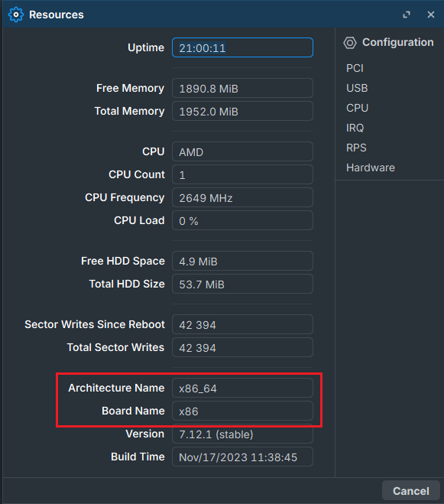Click the Version field 7.12.1 (stable)
Viewport: 444px width, 504px height.
click(242, 434)
